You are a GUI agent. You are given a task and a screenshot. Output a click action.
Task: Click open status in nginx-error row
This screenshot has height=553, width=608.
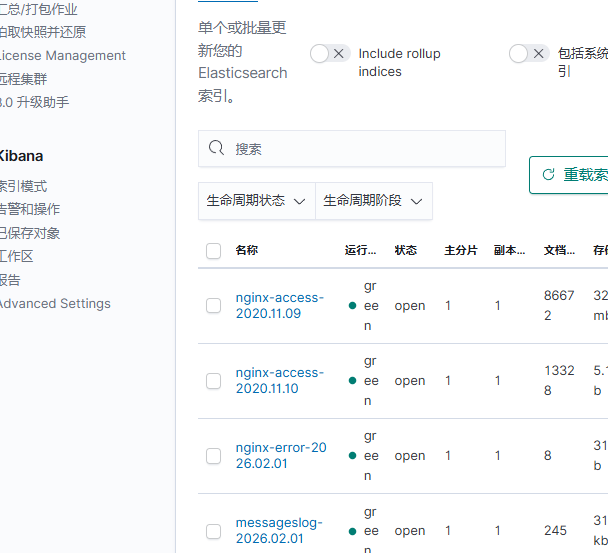[410, 456]
